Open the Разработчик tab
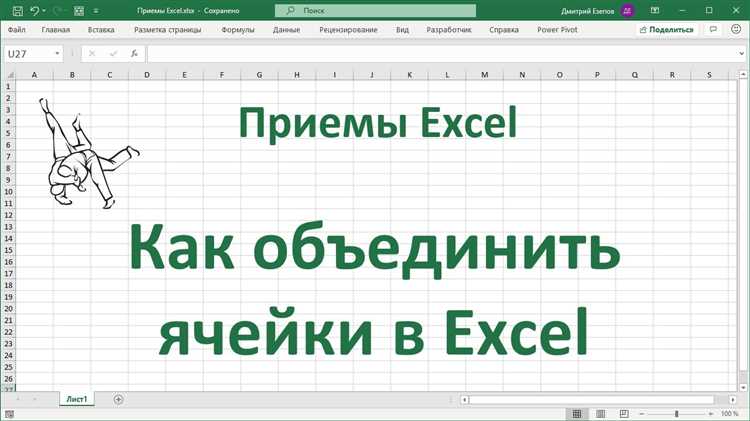 449,30
